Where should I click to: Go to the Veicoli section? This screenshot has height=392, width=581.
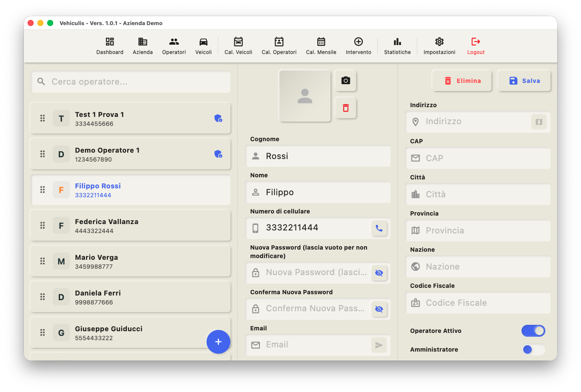[203, 46]
